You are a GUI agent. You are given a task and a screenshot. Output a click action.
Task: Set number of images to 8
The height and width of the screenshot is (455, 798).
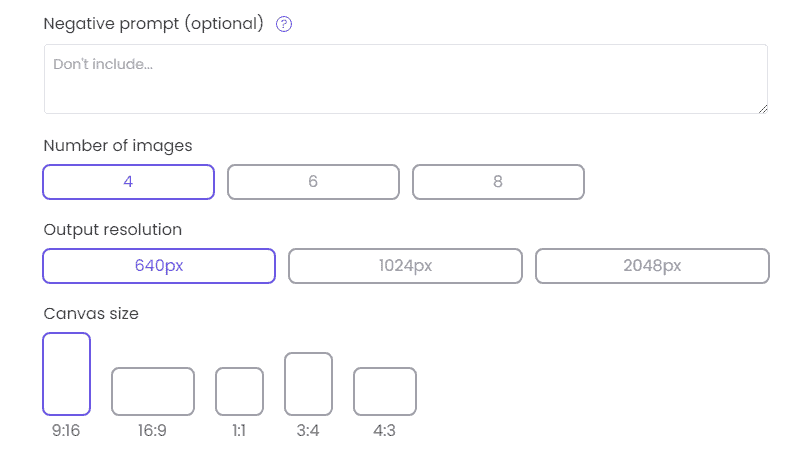498,182
